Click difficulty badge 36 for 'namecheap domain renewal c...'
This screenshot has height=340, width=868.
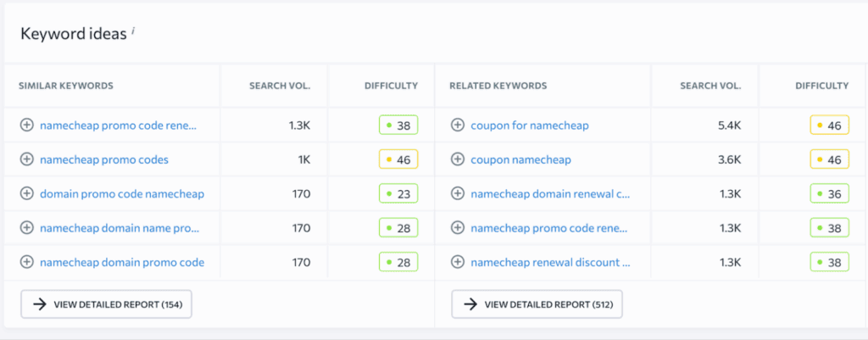(x=829, y=194)
